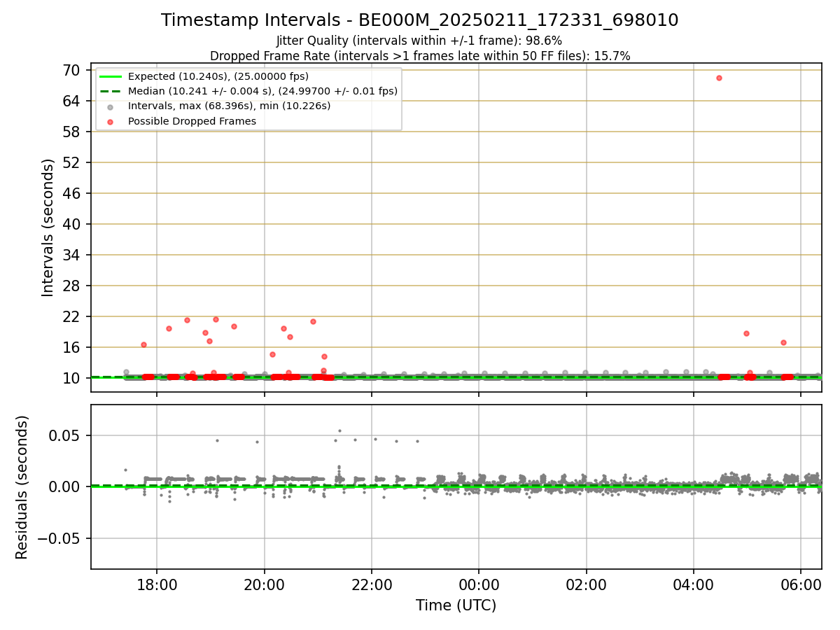The height and width of the screenshot is (630, 840).
Task: Click the 22 tick on intervals axis
Action: (x=73, y=316)
